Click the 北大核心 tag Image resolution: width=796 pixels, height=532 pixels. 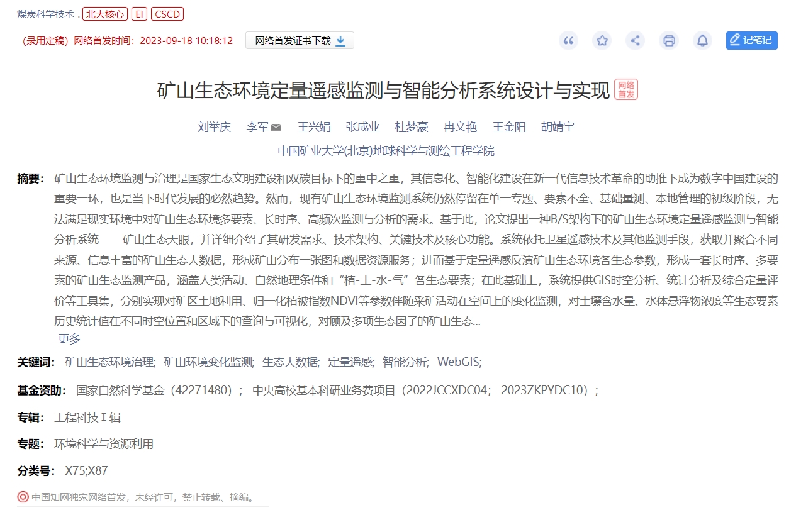pyautogui.click(x=105, y=14)
